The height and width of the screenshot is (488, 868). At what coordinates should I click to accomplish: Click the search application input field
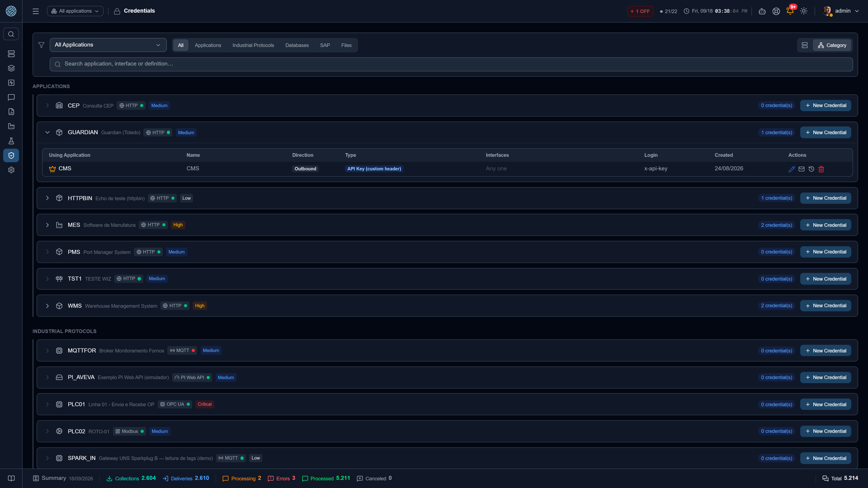(x=451, y=64)
